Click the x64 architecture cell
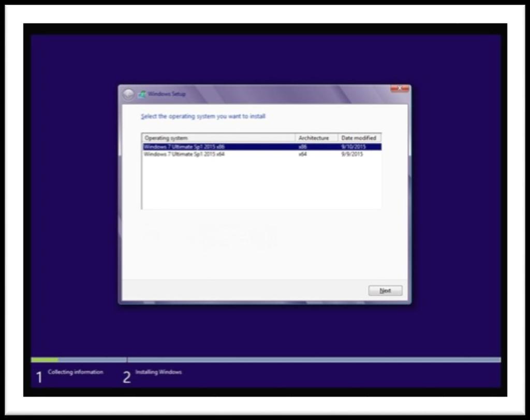 tap(302, 154)
